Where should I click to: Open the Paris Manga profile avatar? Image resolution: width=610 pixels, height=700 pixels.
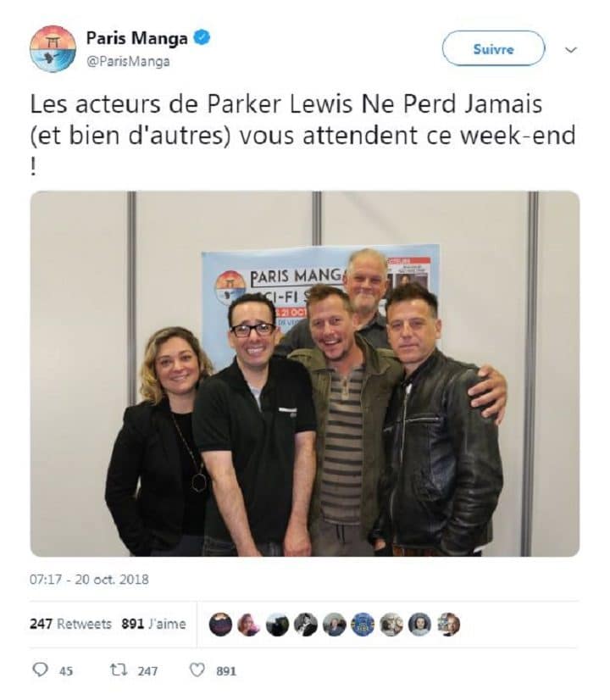coord(53,48)
